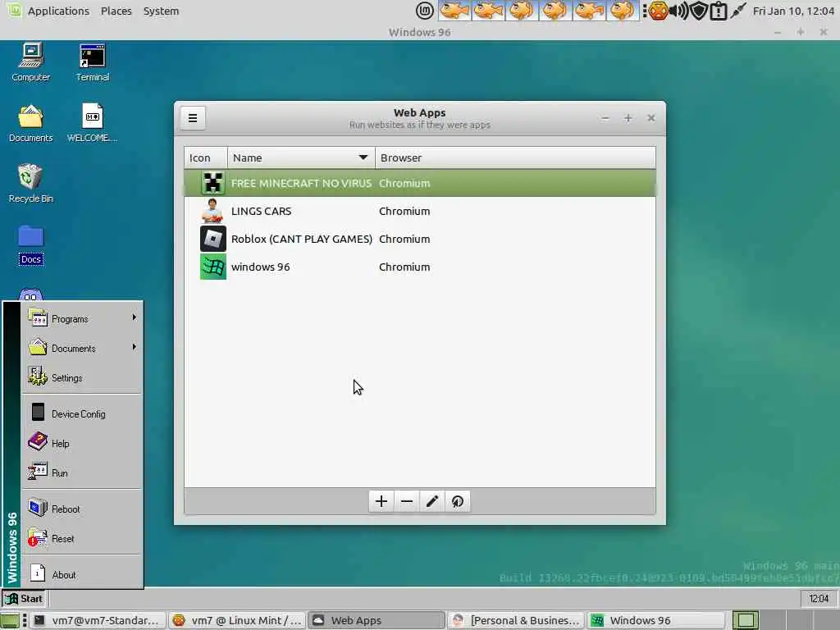
Task: Choose Reset in the Start menu
Action: click(81, 538)
